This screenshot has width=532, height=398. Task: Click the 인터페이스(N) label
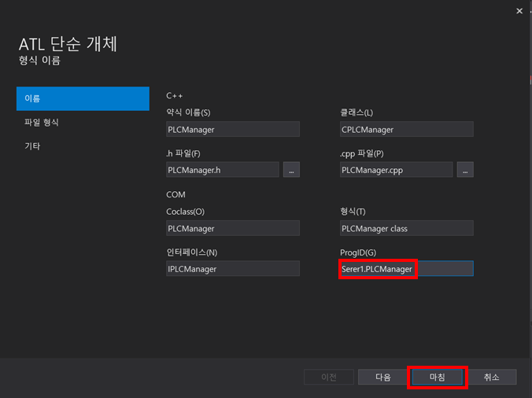pyautogui.click(x=192, y=252)
